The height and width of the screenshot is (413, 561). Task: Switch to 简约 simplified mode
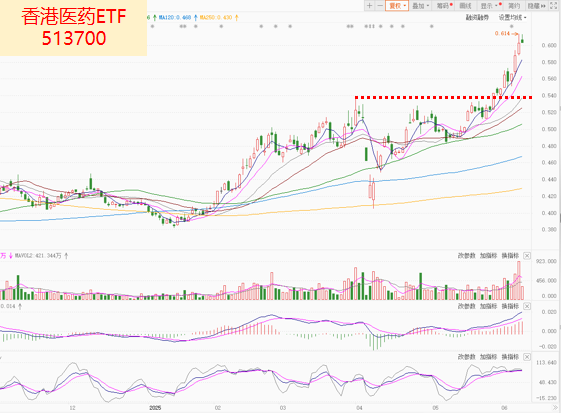point(514,6)
